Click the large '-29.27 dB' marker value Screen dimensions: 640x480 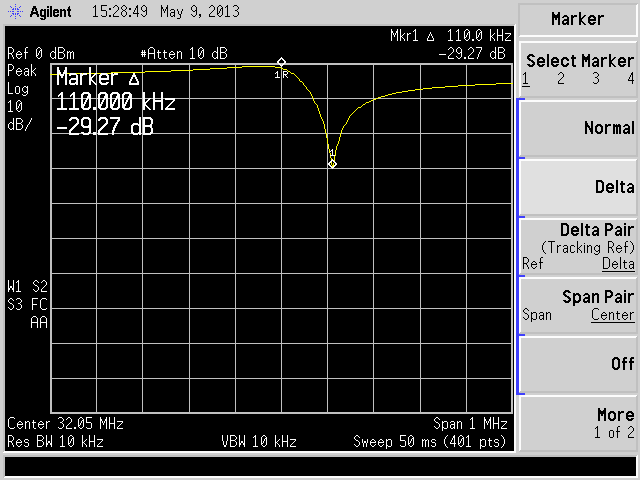[104, 127]
